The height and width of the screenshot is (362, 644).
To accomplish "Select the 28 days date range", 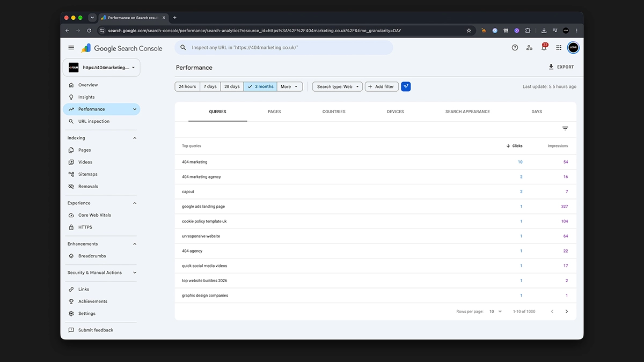I will pos(232,86).
